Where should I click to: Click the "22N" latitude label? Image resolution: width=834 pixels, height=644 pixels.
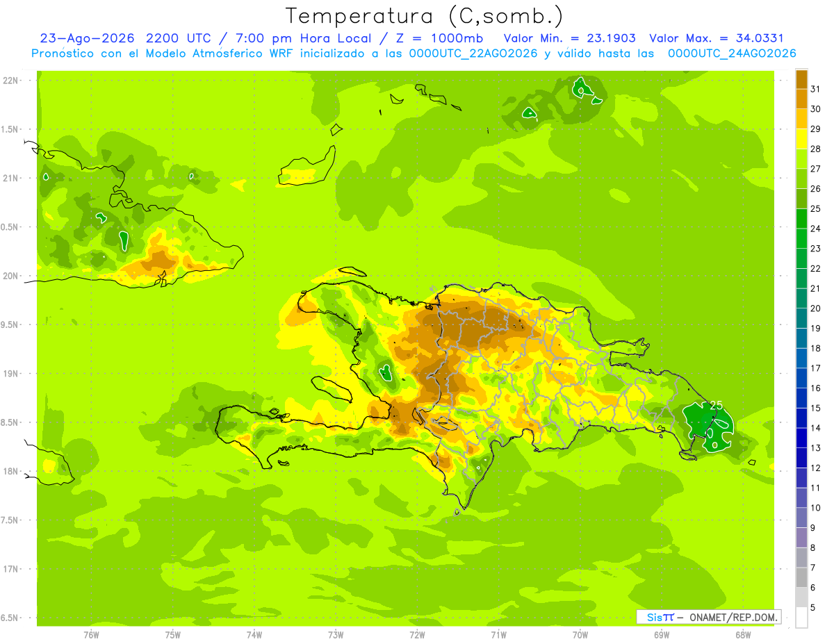pos(12,81)
